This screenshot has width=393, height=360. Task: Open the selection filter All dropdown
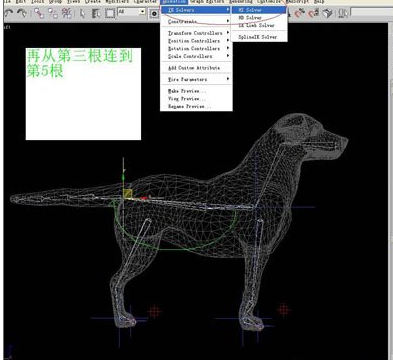[132, 12]
